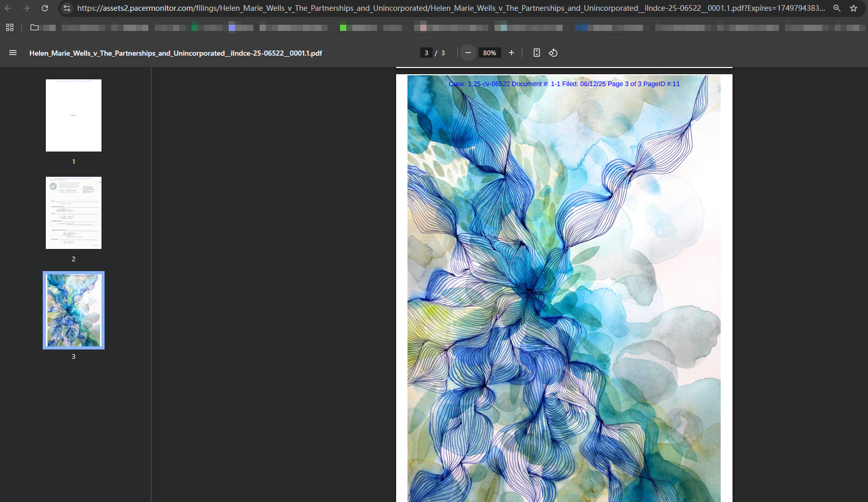Bookmark this page with the star icon
This screenshot has height=502, width=868.
(x=854, y=8)
